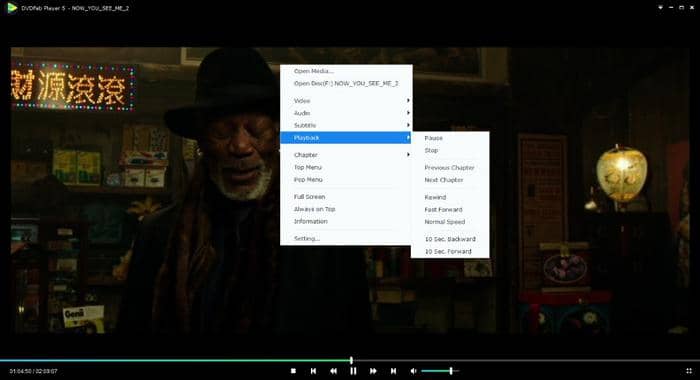The width and height of the screenshot is (700, 380).
Task: Click the rewind icon in control bar
Action: pos(333,371)
